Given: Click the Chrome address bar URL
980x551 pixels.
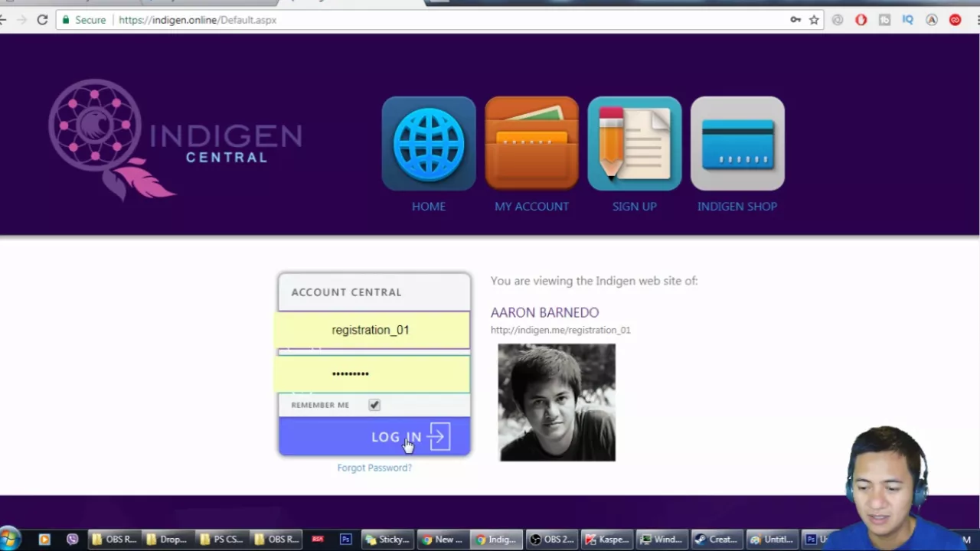Looking at the screenshot, I should tap(198, 20).
